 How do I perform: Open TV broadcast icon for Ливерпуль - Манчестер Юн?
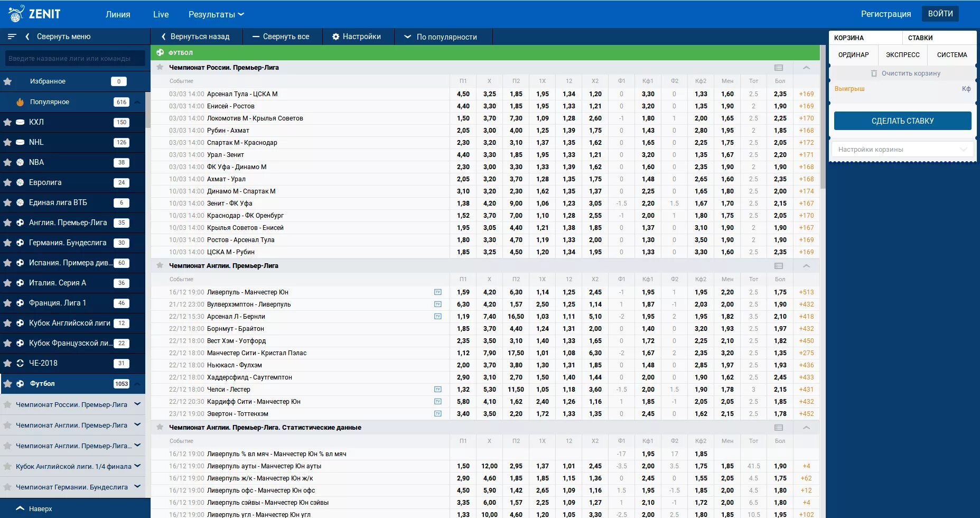click(437, 292)
